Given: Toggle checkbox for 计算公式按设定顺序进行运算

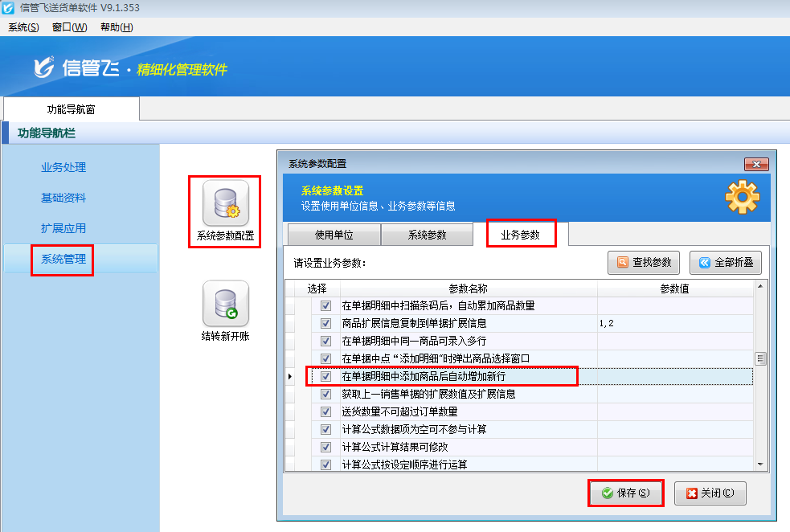Looking at the screenshot, I should pyautogui.click(x=326, y=464).
